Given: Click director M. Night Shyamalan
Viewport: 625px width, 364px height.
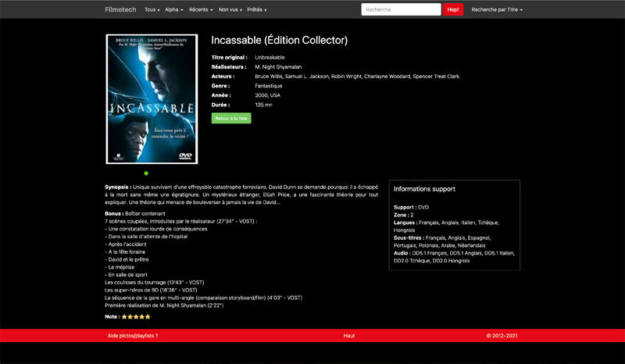Looking at the screenshot, I should (x=278, y=67).
